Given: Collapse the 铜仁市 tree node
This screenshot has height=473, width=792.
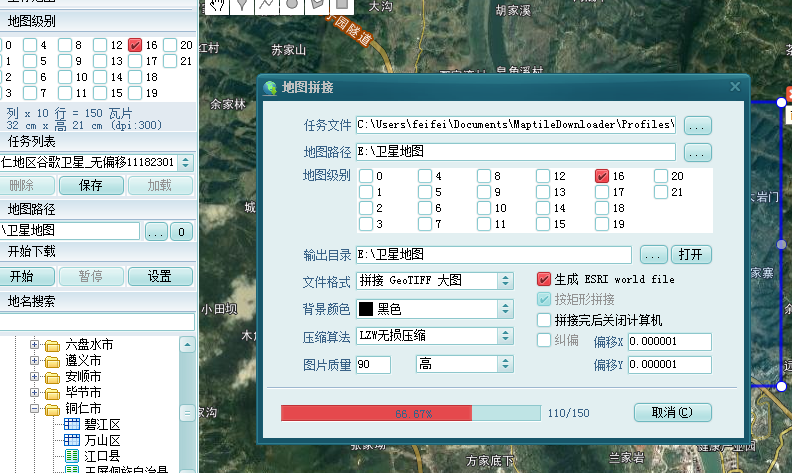Looking at the screenshot, I should pos(35,408).
